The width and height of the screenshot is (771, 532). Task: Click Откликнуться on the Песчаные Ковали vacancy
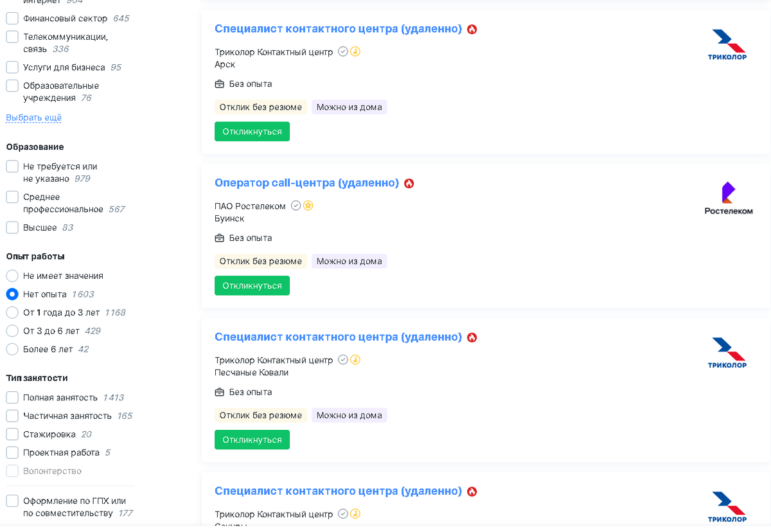click(252, 440)
